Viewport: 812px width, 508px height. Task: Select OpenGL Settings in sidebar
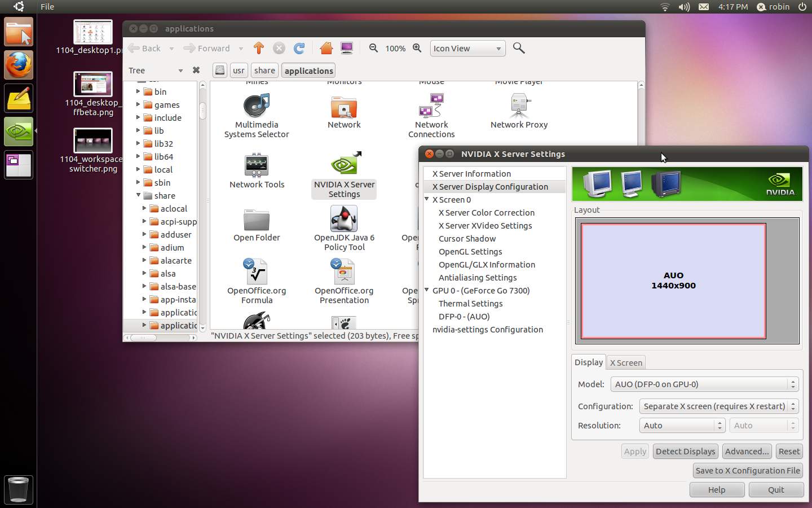point(470,252)
